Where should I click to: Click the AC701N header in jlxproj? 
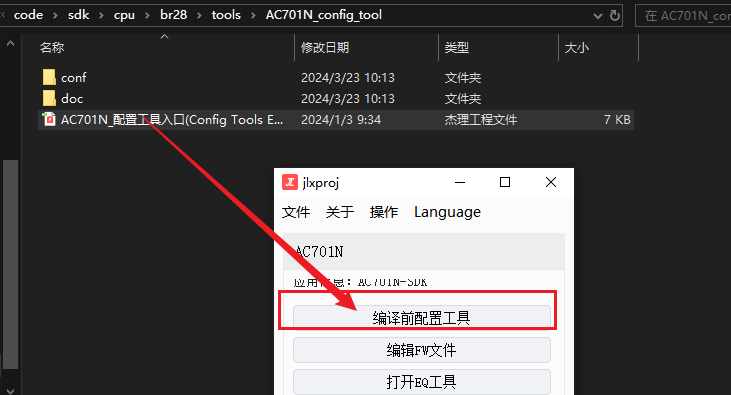point(424,252)
